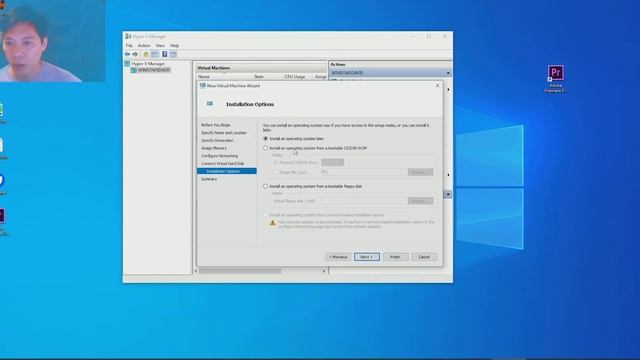Click the WINDOWSDAVID server icon in the tree

tap(133, 70)
